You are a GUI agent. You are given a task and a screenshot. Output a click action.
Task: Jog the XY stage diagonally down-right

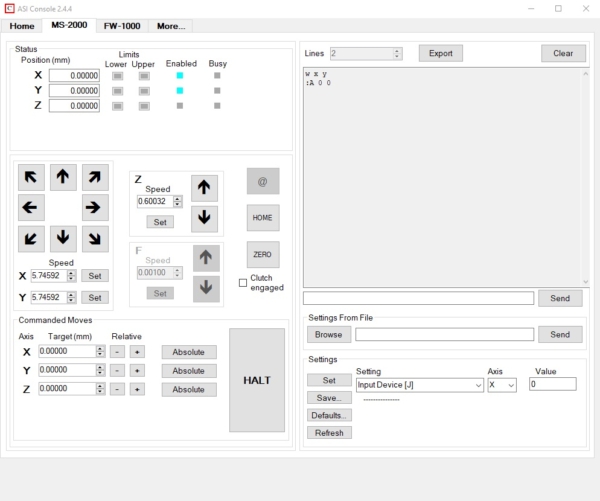coord(95,238)
